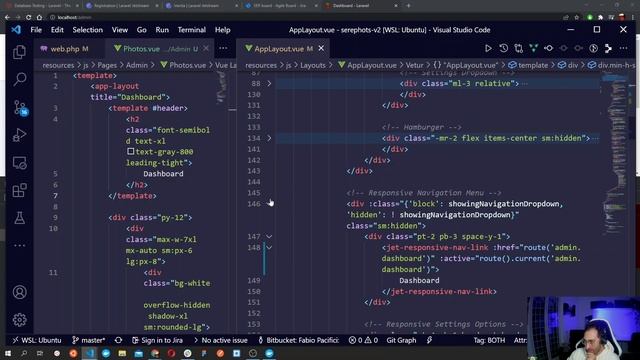Click Bitbucket: Fabio Pacifici status item

click(x=298, y=340)
